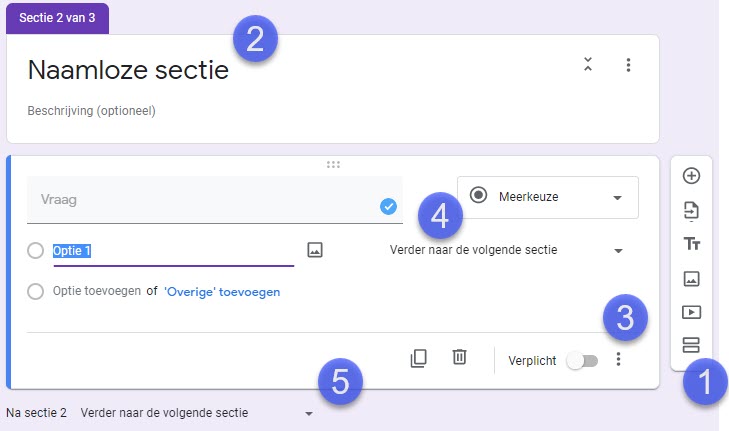Open section header more options menu
Image resolution: width=729 pixels, height=431 pixels.
[628, 65]
